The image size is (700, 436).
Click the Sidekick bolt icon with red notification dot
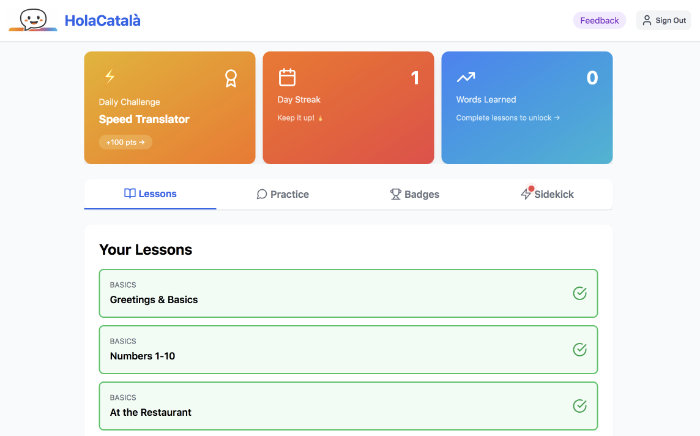(526, 193)
